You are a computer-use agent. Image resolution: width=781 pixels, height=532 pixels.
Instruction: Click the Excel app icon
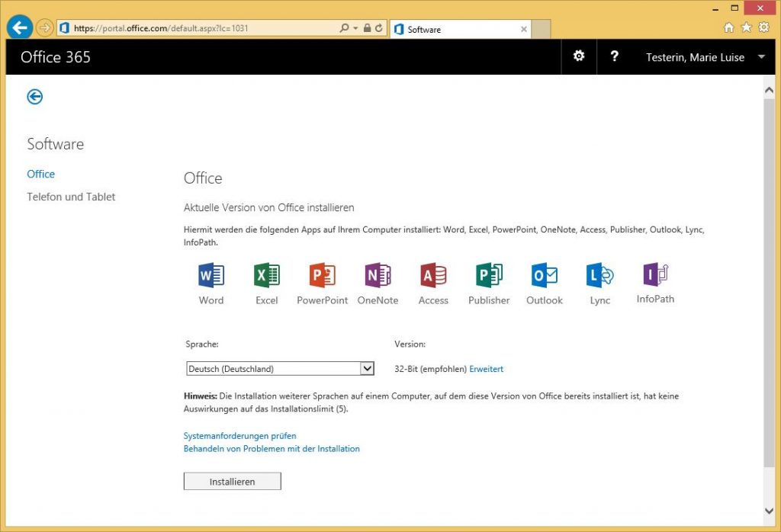tap(267, 275)
